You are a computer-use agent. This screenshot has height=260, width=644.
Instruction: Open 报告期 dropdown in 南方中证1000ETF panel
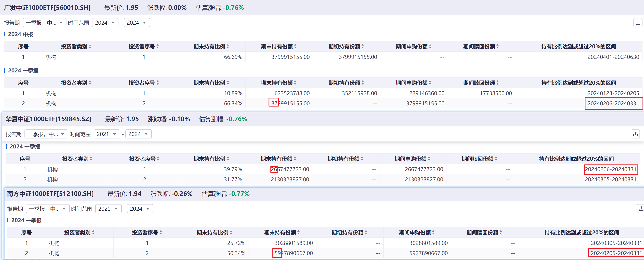point(47,209)
